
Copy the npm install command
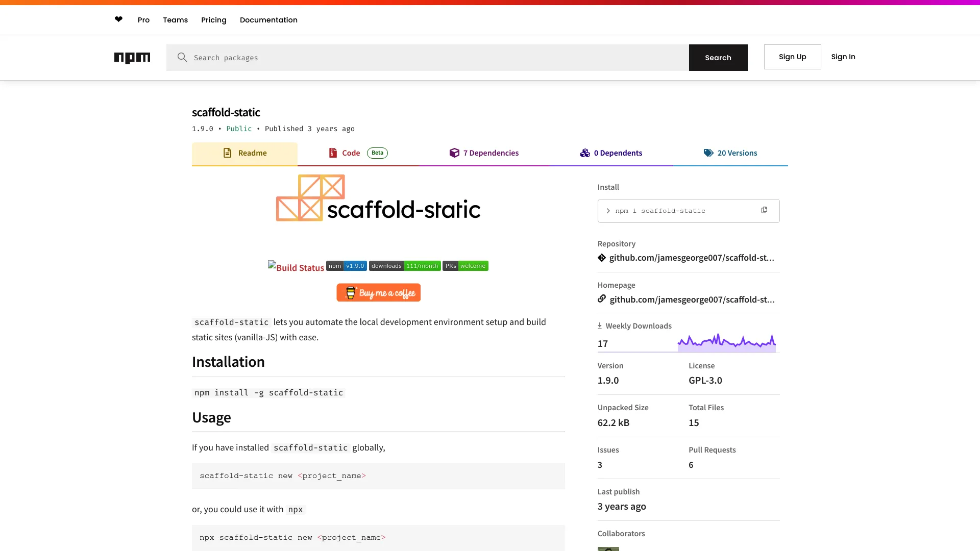pyautogui.click(x=764, y=210)
